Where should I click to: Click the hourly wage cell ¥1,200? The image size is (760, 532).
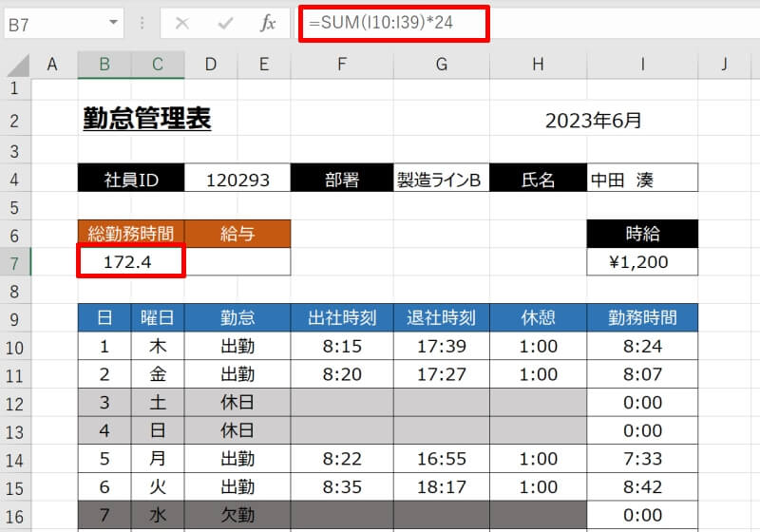pos(642,261)
